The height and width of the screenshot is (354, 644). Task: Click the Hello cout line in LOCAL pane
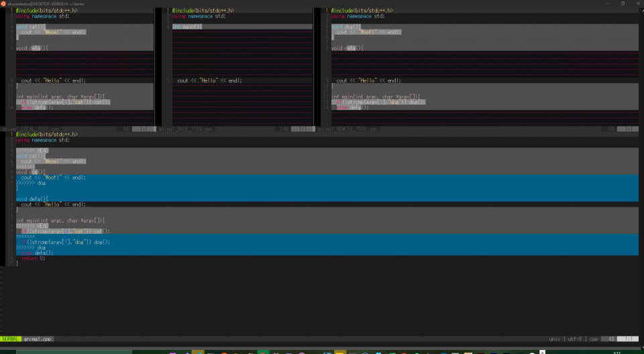54,80
